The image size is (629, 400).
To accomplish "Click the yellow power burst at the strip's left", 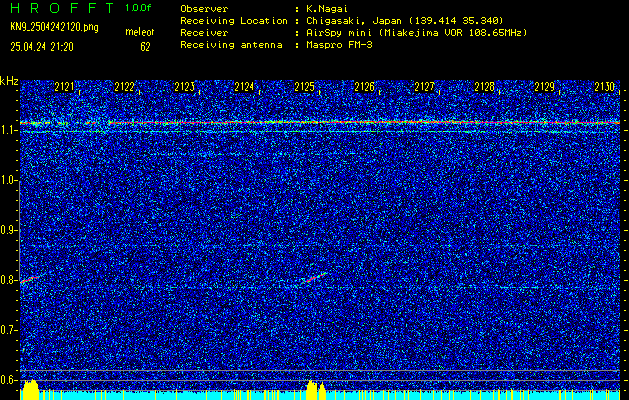I will 30,390.
